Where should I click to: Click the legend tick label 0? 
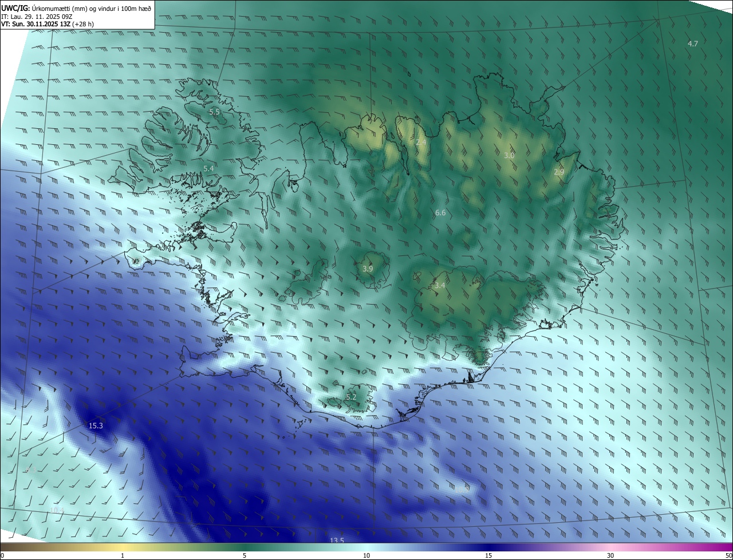click(2, 555)
